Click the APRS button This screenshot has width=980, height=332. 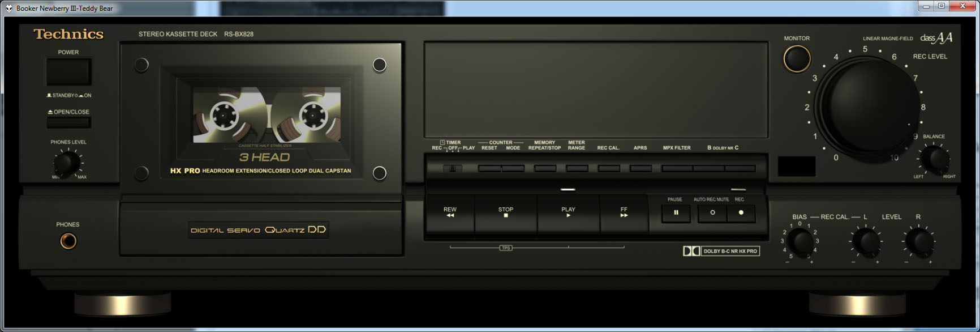click(x=641, y=168)
